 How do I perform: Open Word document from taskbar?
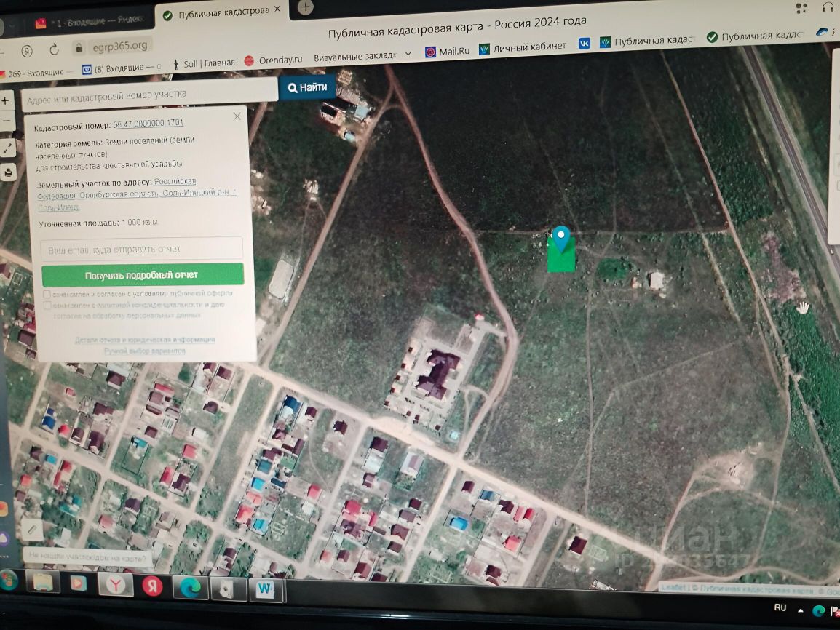pyautogui.click(x=265, y=590)
